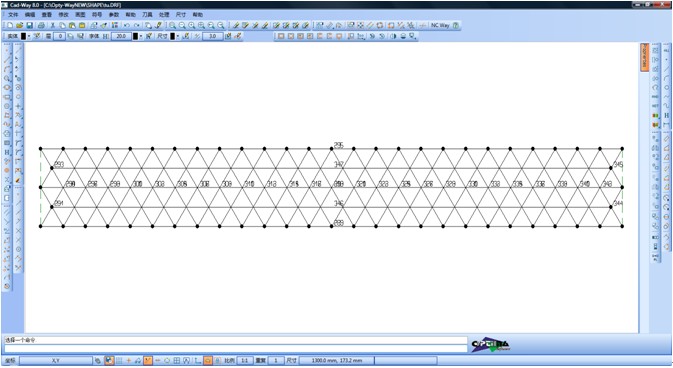Expand the font color dropdown next to 20.0
673x368 pixels.
[x=141, y=36]
